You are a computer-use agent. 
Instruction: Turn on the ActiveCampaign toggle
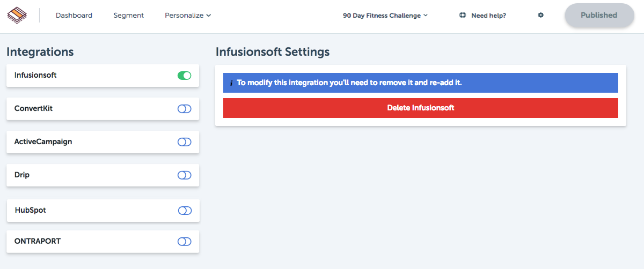click(x=185, y=142)
